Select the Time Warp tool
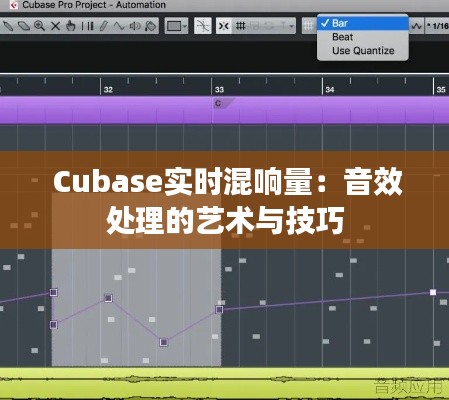The width and height of the screenshot is (449, 400). pyautogui.click(x=87, y=26)
